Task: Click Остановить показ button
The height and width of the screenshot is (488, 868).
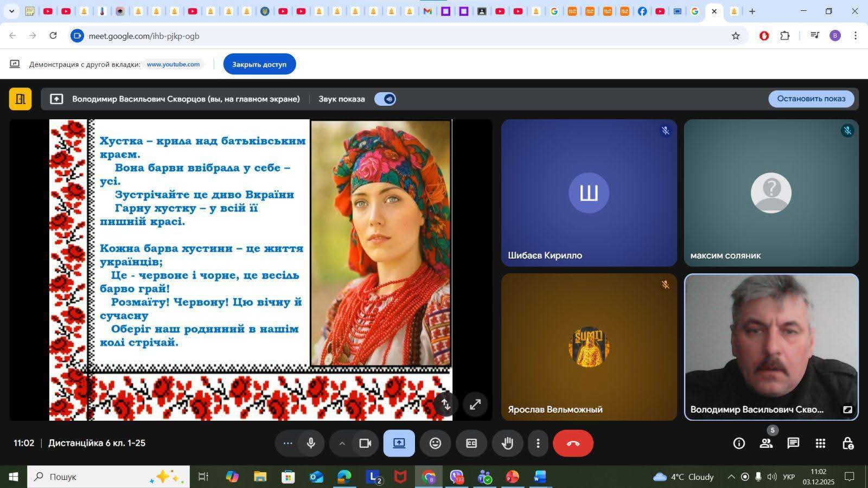Action: point(811,99)
